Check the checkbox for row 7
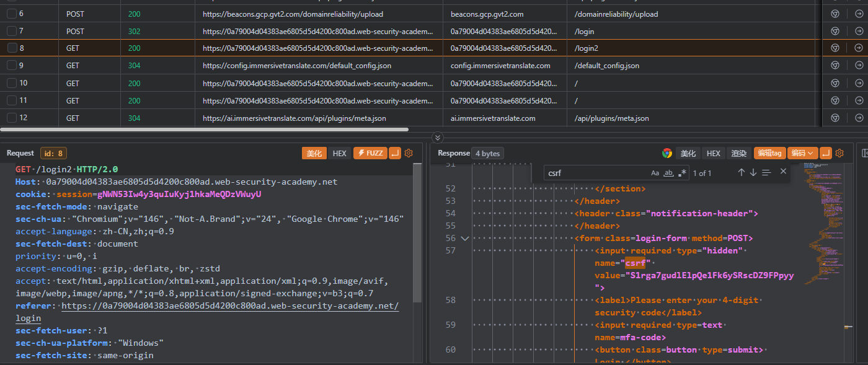The width and height of the screenshot is (868, 365). click(12, 31)
